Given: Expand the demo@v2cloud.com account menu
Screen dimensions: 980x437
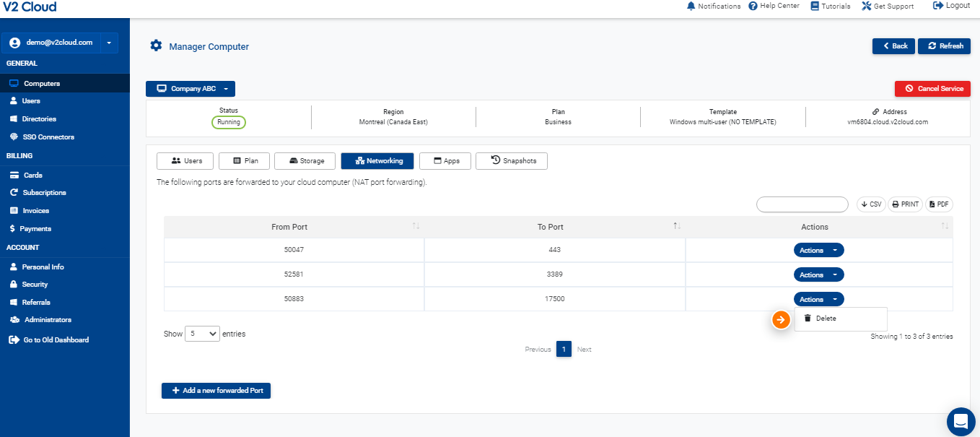Looking at the screenshot, I should point(108,43).
